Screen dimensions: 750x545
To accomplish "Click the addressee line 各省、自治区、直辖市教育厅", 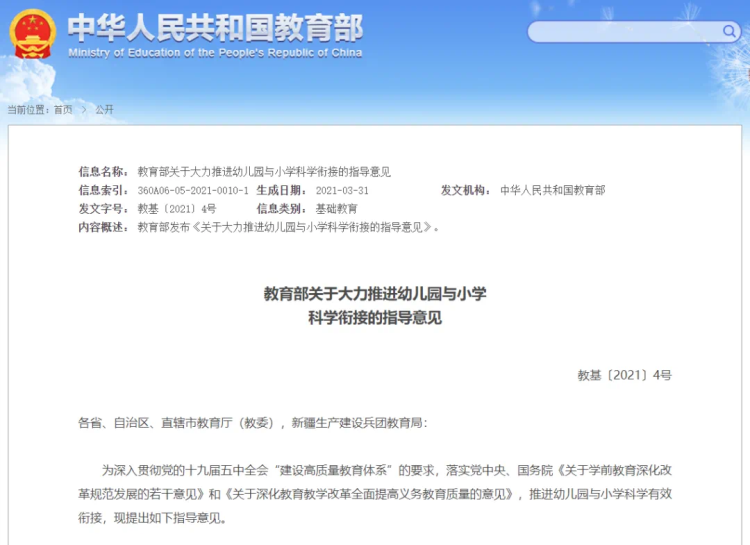I will [x=253, y=423].
